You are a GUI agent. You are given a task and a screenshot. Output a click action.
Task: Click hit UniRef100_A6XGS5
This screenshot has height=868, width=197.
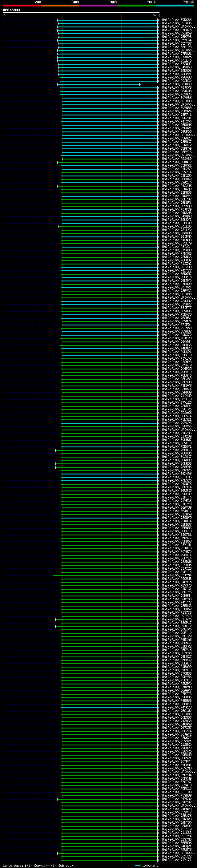tap(177, 94)
